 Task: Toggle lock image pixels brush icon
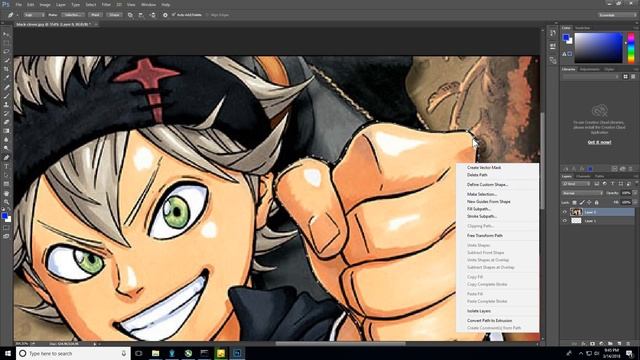coord(582,202)
